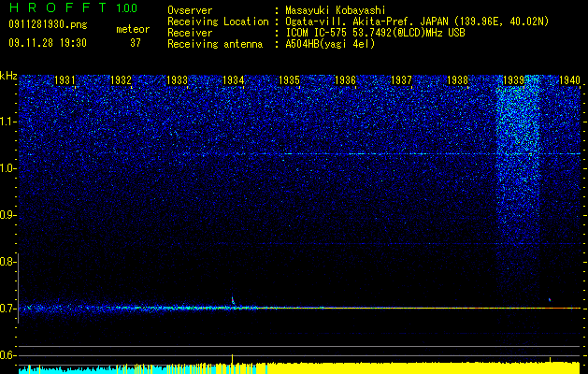Click the meteor count value 37
Viewport: 588px width, 374px height.
coord(135,43)
